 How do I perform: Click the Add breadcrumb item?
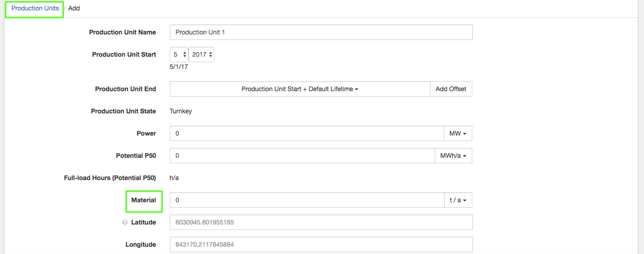(74, 8)
